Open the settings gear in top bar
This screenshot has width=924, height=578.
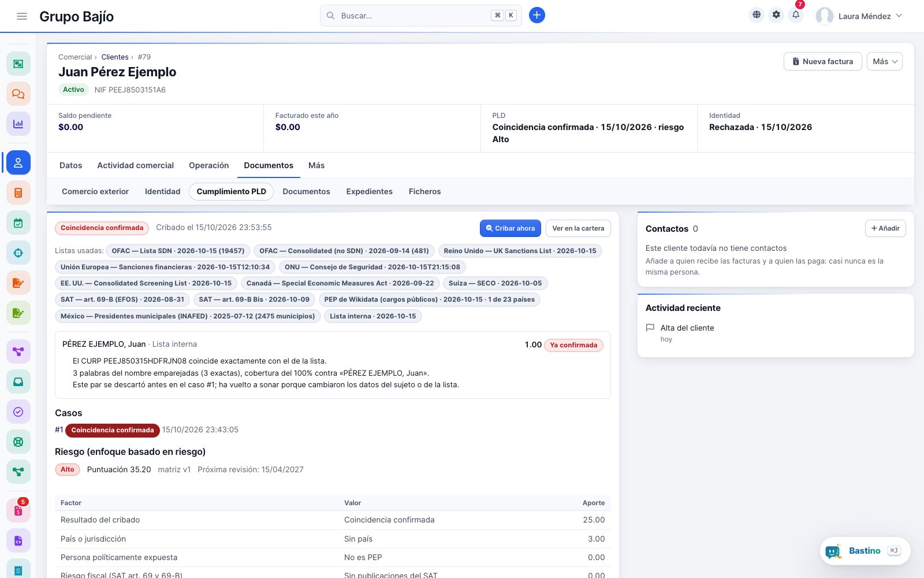pyautogui.click(x=776, y=15)
